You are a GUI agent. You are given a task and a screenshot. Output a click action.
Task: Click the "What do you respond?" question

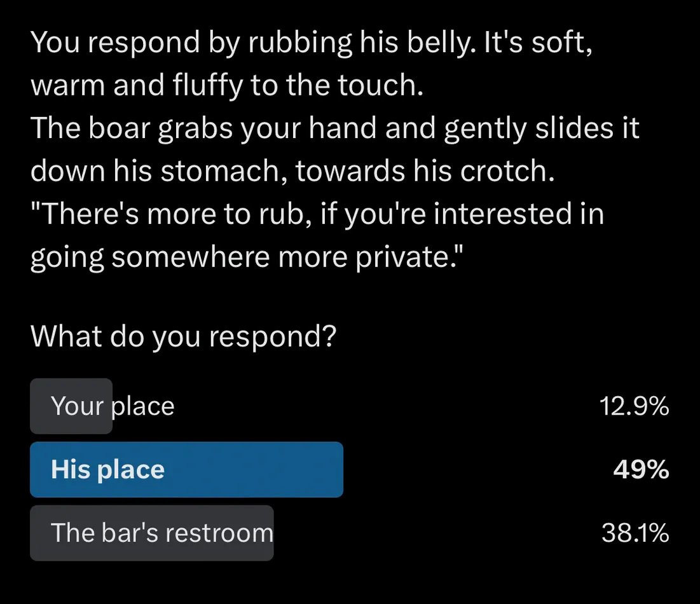(183, 336)
